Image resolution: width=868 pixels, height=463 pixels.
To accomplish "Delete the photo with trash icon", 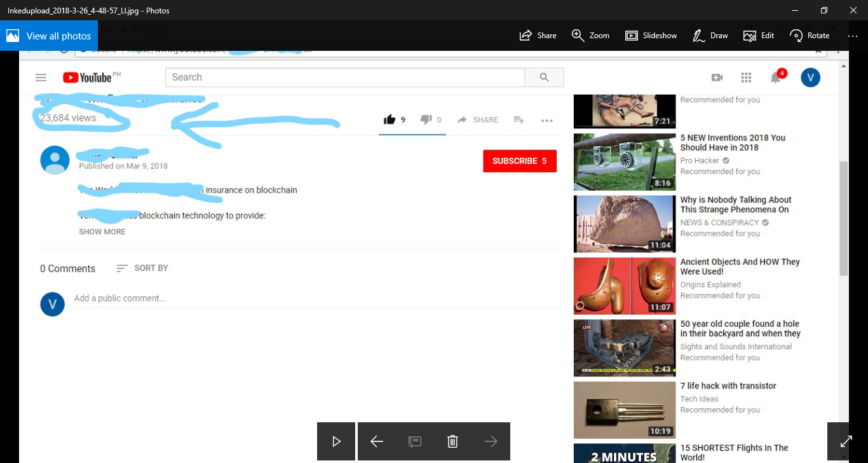I will tap(453, 441).
